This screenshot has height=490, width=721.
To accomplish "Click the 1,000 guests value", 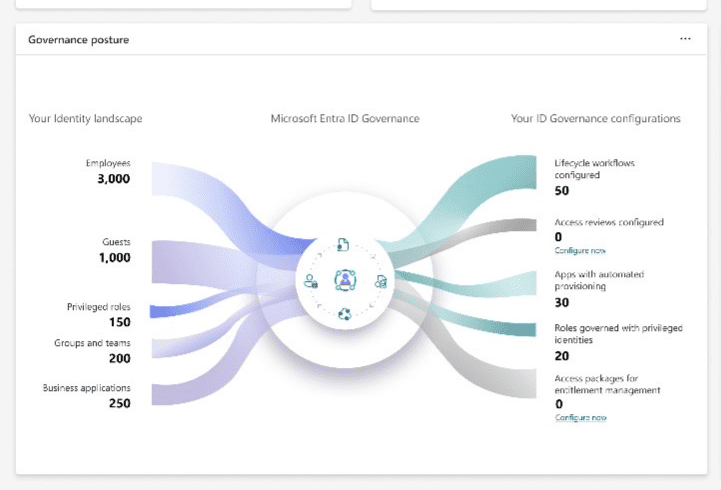I will click(x=114, y=258).
